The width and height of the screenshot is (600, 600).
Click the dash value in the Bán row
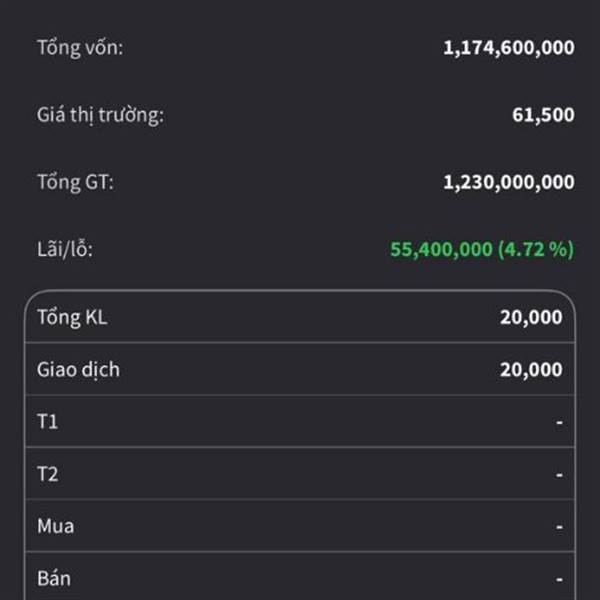pyautogui.click(x=559, y=578)
